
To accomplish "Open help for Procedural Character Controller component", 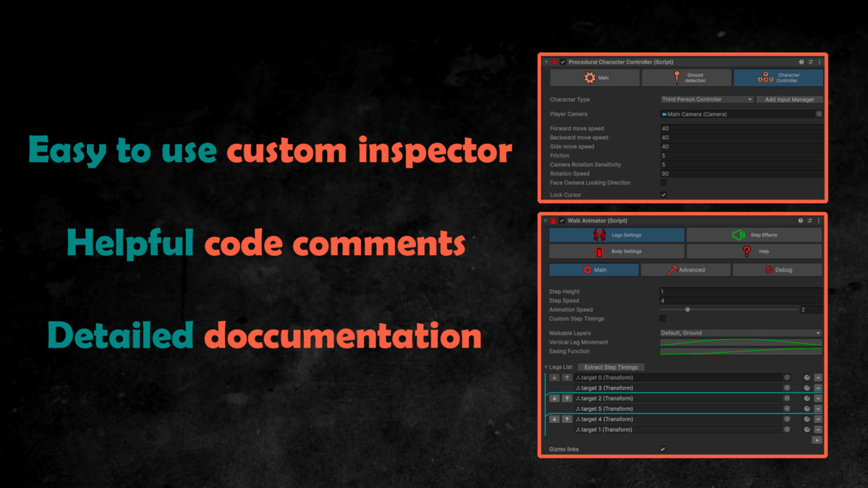I will tap(801, 62).
